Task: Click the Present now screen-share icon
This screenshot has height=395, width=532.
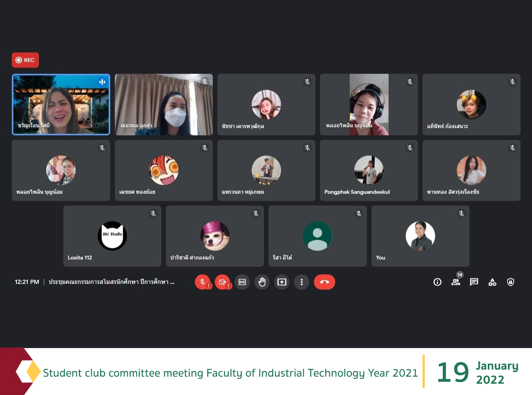Action: click(282, 282)
